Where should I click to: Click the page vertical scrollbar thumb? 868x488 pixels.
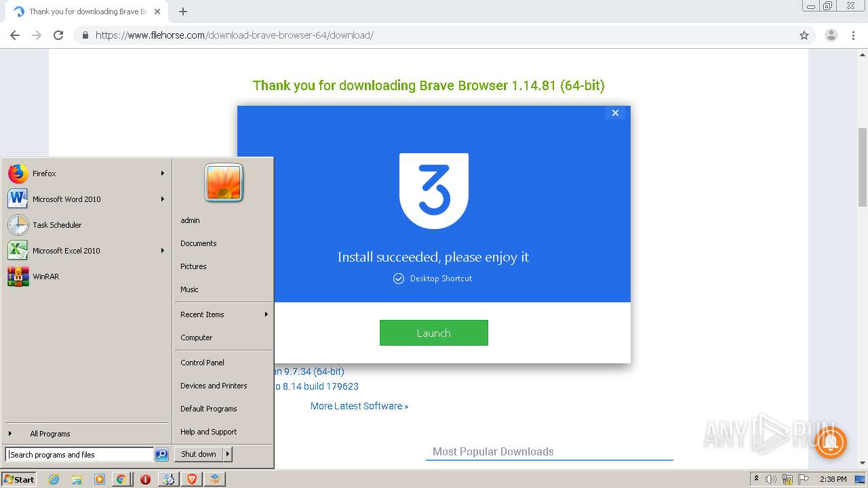tap(863, 166)
